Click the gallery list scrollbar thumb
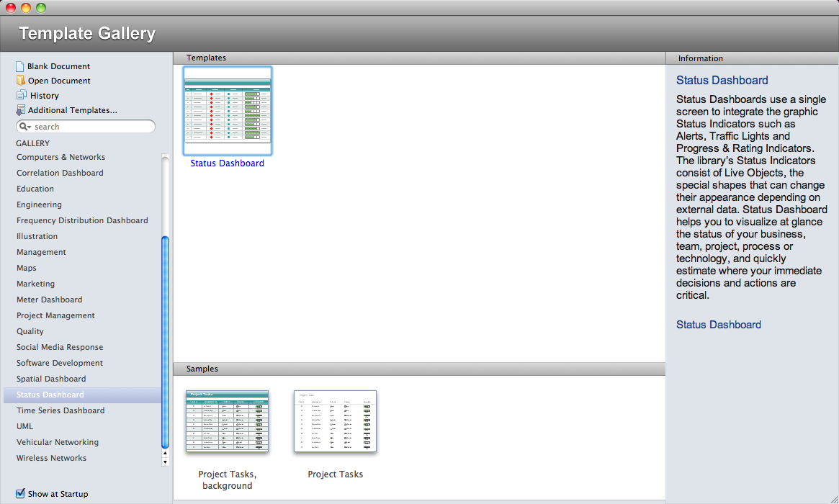Image resolution: width=839 pixels, height=504 pixels. pyautogui.click(x=165, y=342)
